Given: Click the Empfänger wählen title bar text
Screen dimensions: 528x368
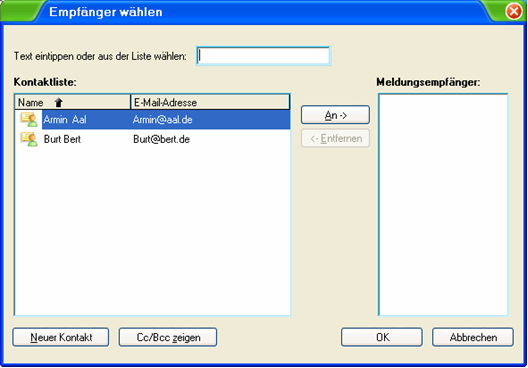Looking at the screenshot, I should click(106, 12).
